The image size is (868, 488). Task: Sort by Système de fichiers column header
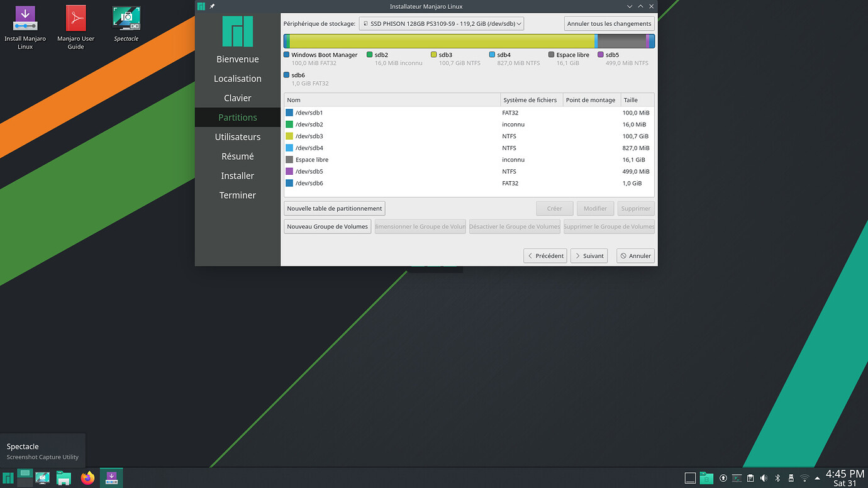pos(531,100)
